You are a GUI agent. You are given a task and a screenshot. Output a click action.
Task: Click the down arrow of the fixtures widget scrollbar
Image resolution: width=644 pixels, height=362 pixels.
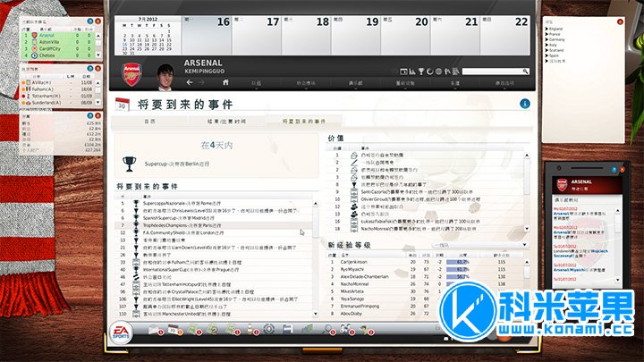98,102
